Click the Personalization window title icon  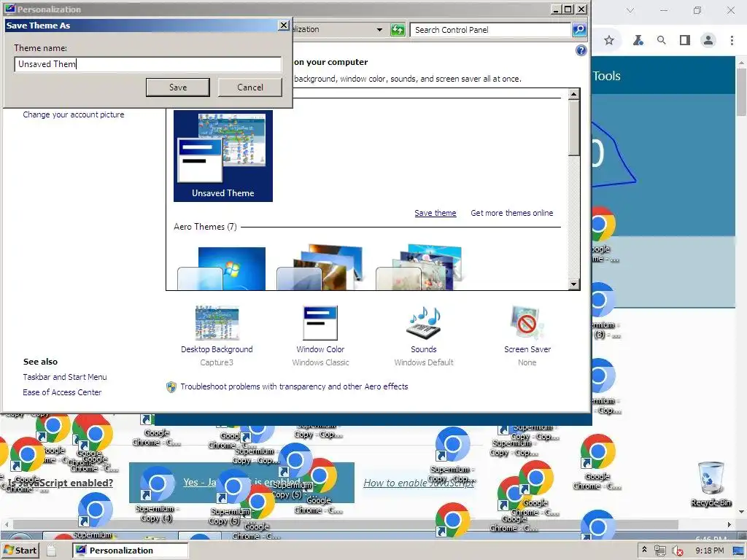(x=9, y=9)
